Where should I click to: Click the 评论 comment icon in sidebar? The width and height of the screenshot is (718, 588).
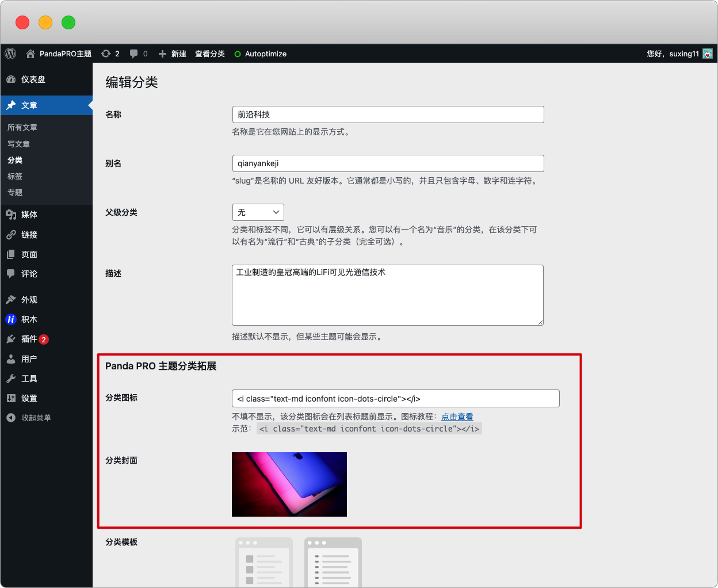pos(11,274)
